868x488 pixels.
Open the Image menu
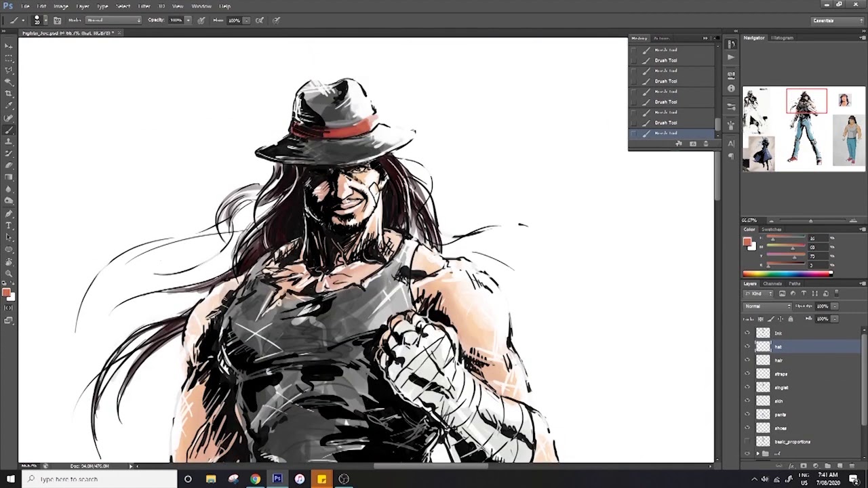click(x=61, y=6)
